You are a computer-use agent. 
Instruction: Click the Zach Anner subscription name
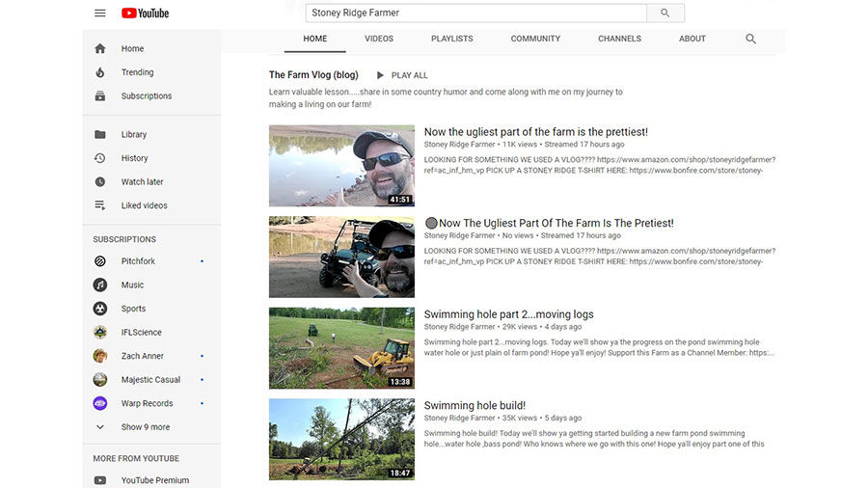pyautogui.click(x=143, y=356)
